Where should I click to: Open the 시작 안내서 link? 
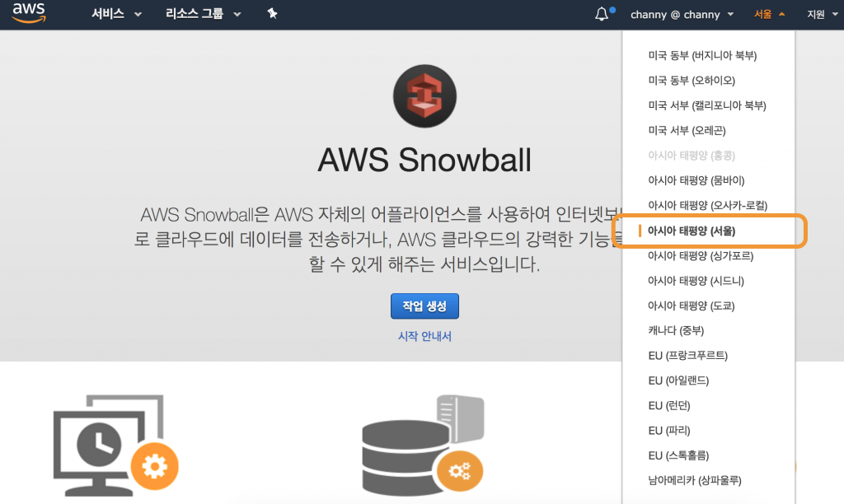[424, 336]
